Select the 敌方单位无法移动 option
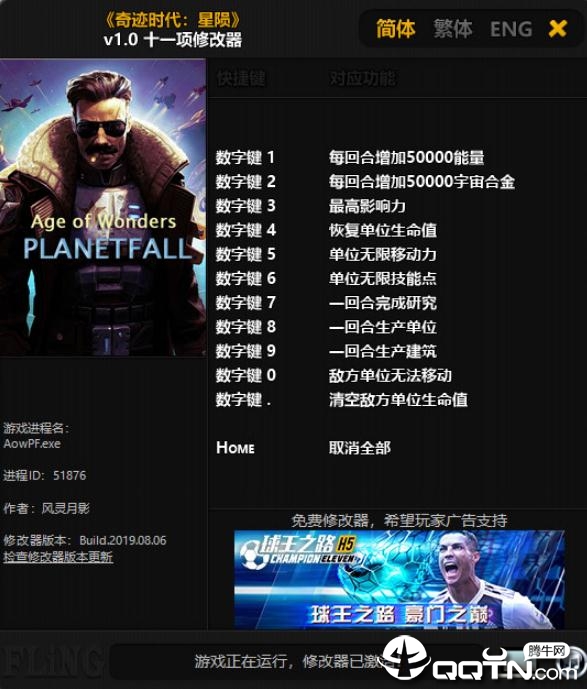The height and width of the screenshot is (689, 587). coord(390,375)
